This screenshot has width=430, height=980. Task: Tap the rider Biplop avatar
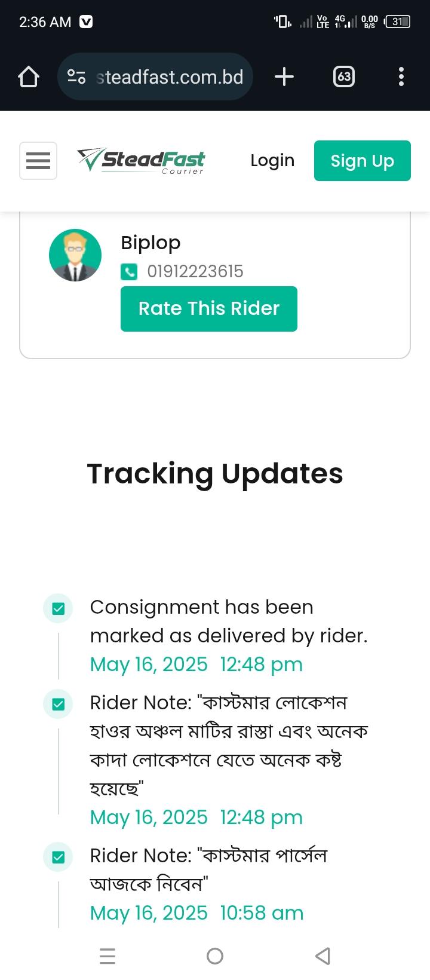tap(75, 255)
